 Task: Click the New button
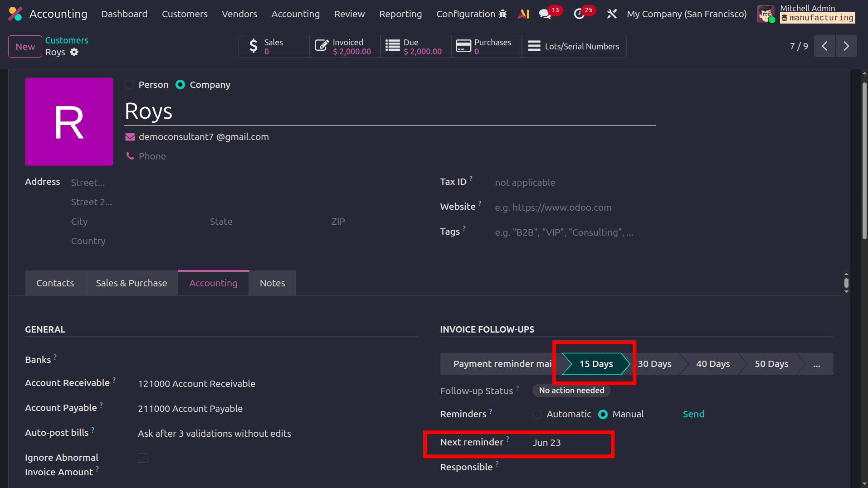tap(25, 46)
